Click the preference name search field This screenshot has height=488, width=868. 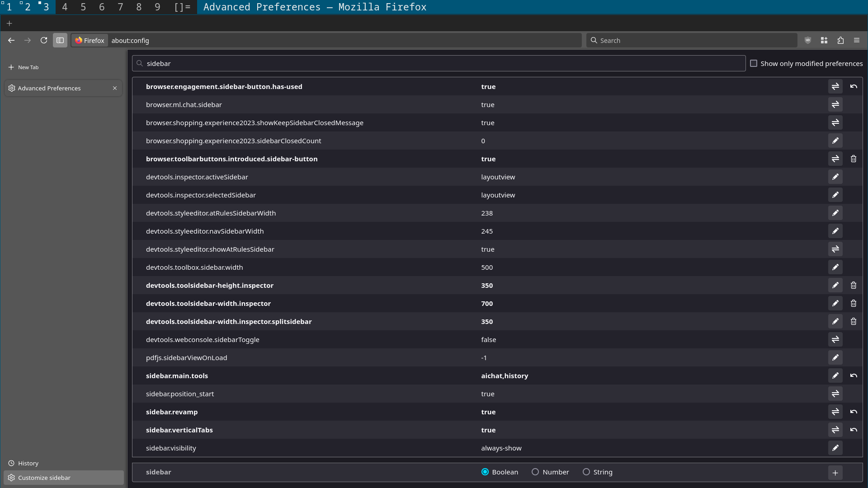click(x=439, y=63)
